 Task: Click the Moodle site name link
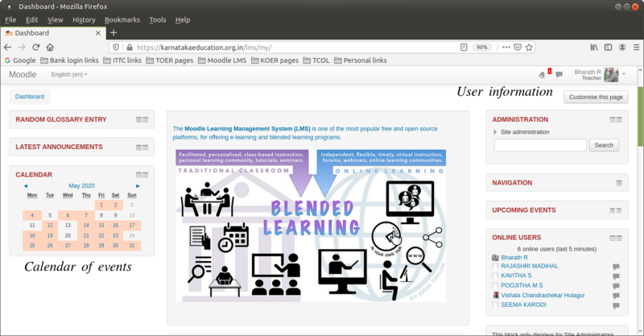point(23,74)
